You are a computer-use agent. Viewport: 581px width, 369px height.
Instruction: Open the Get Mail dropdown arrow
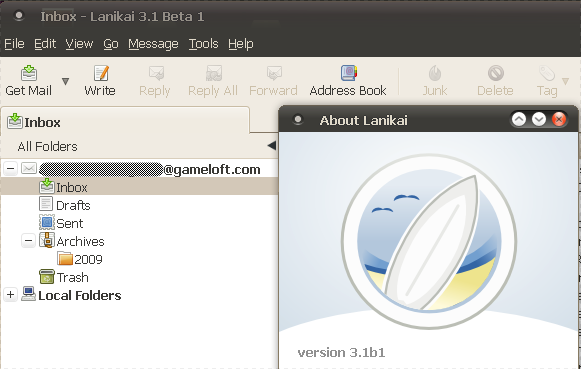click(65, 81)
